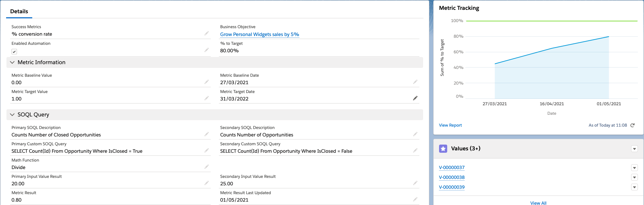Edit the Secondary Input Value Result
Image resolution: width=644 pixels, height=205 pixels.
click(x=415, y=183)
